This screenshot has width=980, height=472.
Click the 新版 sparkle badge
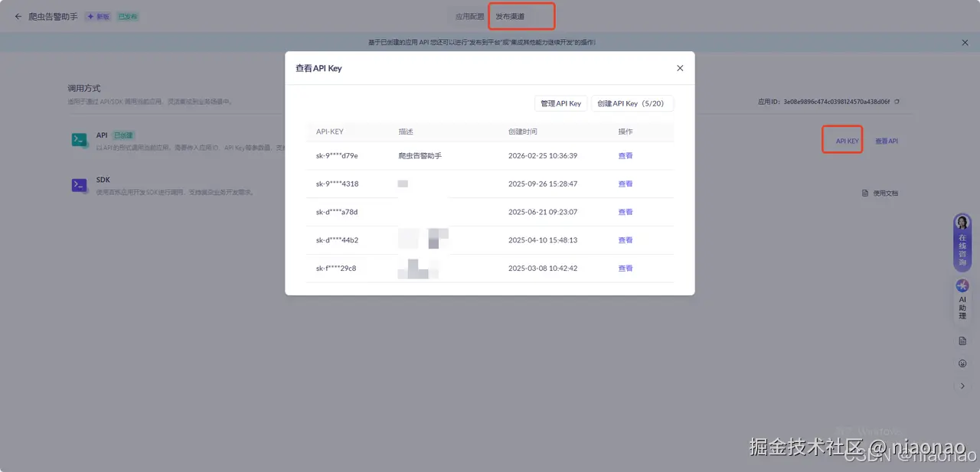(96, 15)
